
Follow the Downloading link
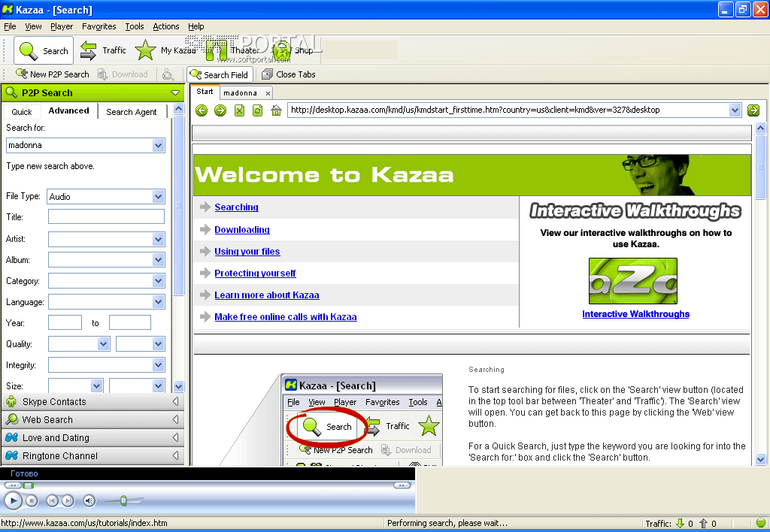(242, 230)
